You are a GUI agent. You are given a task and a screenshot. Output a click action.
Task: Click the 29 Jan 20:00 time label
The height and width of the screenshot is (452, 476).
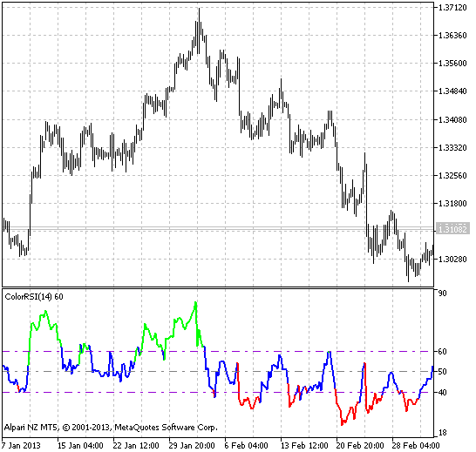coord(192,446)
